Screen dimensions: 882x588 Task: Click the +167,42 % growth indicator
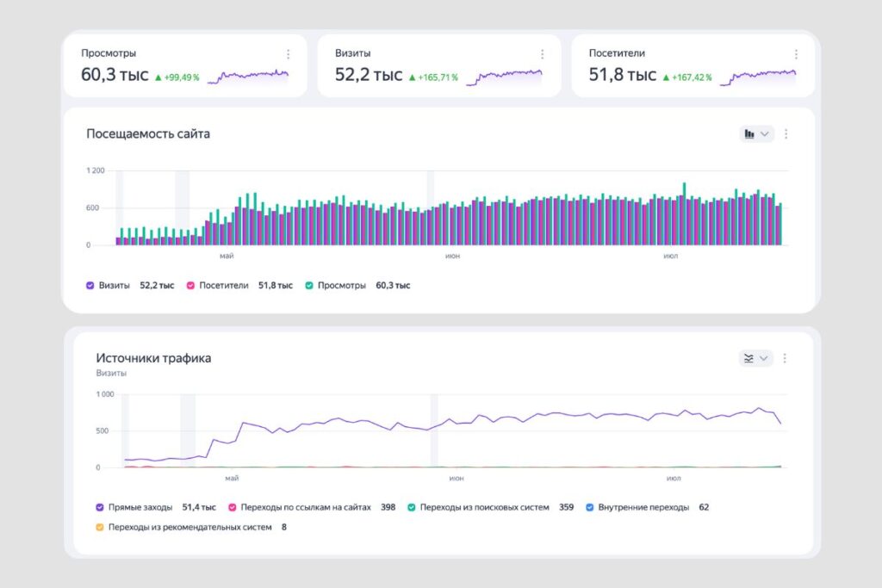pos(686,77)
